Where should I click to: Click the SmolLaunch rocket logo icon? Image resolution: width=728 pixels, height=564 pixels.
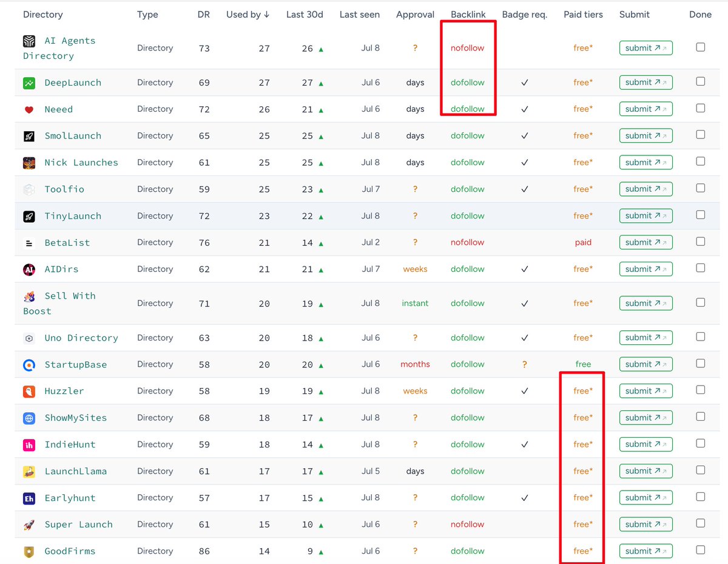click(29, 136)
